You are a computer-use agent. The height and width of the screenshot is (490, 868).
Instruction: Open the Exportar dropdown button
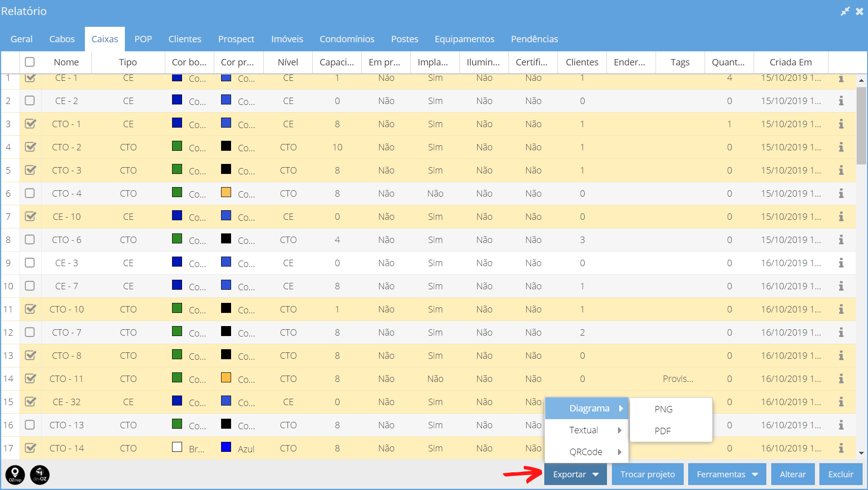pyautogui.click(x=576, y=474)
